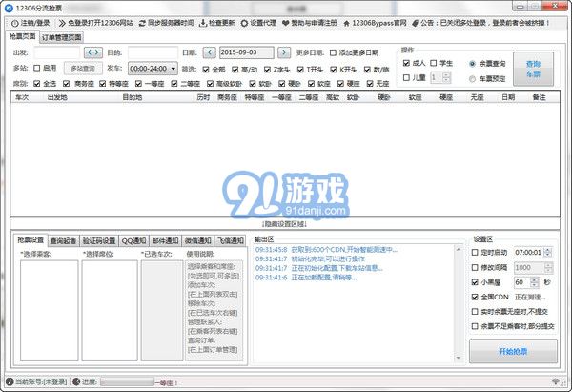The image size is (572, 392).
Task: Adjust the 小黑屋 60 seconds stepper
Action: [x=535, y=282]
